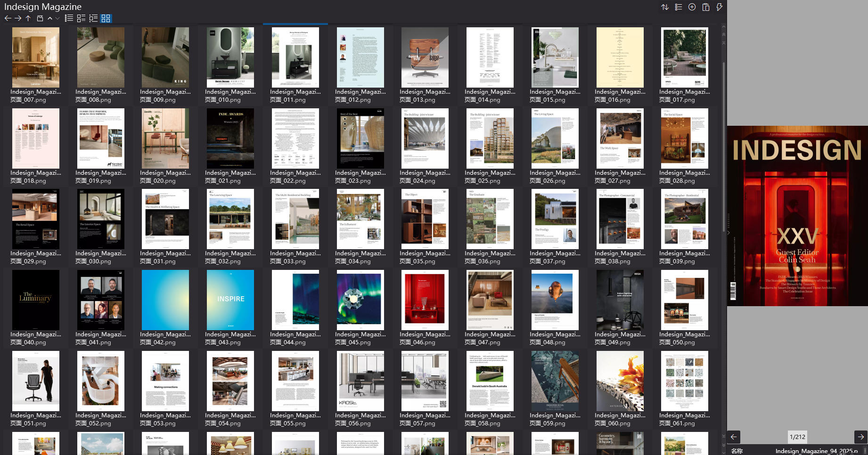Toggle the large thumbnail grid view

[x=106, y=18]
